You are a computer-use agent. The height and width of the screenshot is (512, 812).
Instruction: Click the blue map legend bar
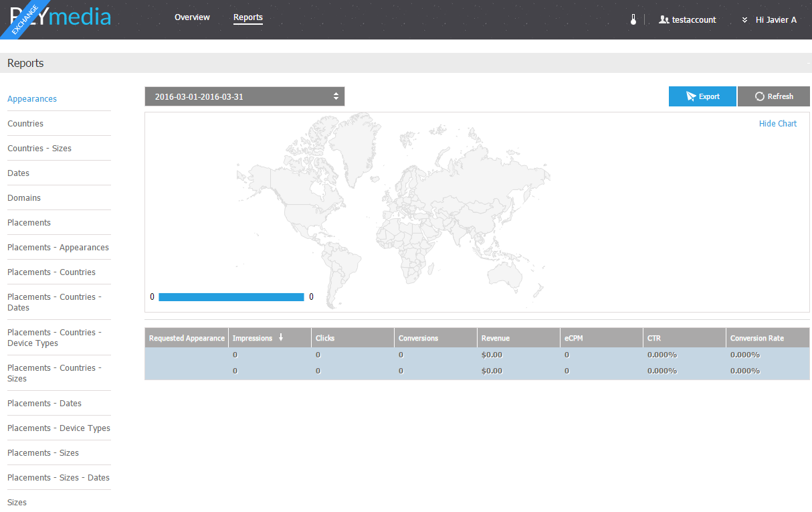(231, 297)
